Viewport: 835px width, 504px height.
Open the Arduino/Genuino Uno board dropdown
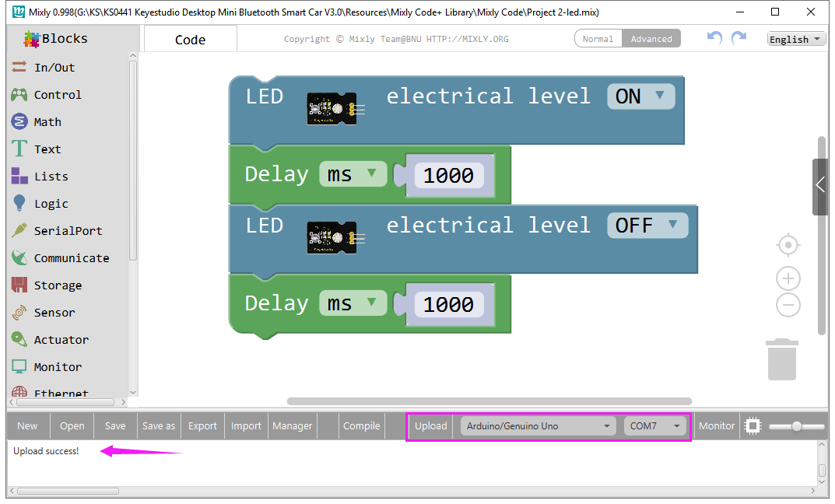click(538, 425)
